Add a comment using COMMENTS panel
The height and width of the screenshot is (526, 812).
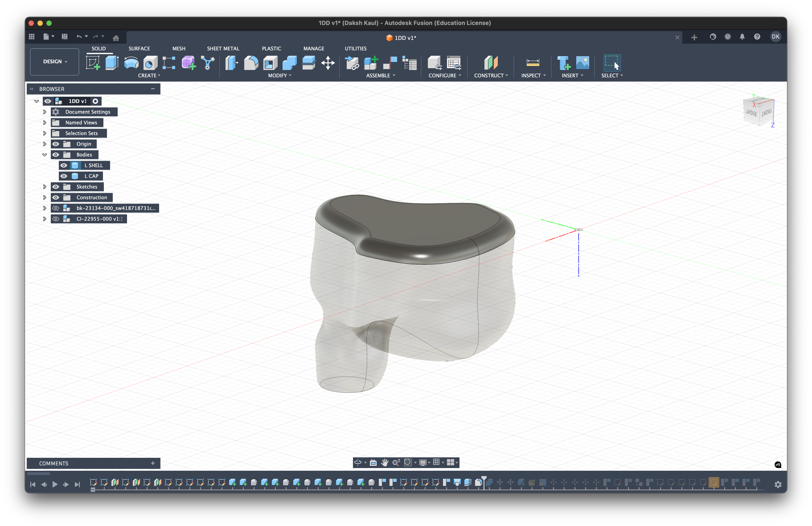click(153, 463)
